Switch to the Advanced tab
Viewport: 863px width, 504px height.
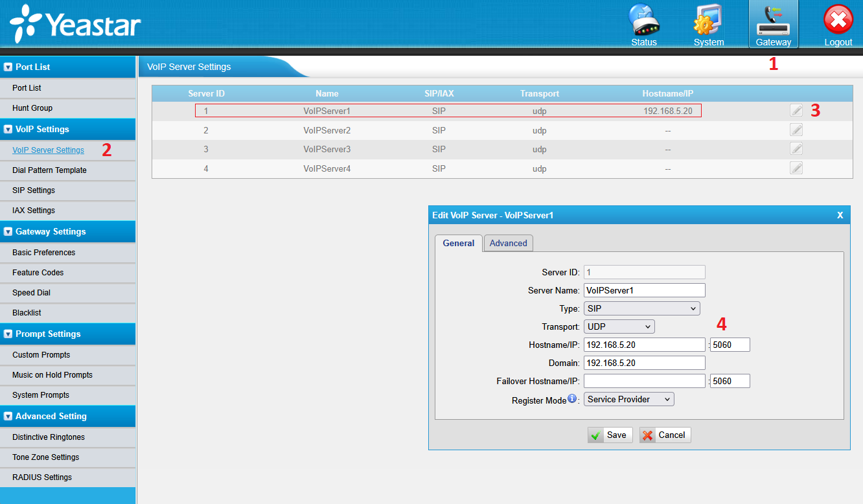pyautogui.click(x=508, y=243)
